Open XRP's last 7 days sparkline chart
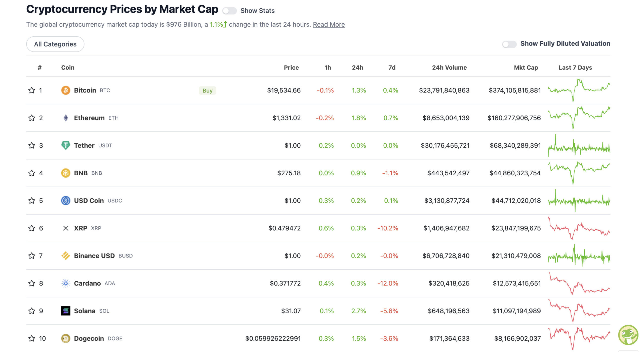 pyautogui.click(x=579, y=228)
